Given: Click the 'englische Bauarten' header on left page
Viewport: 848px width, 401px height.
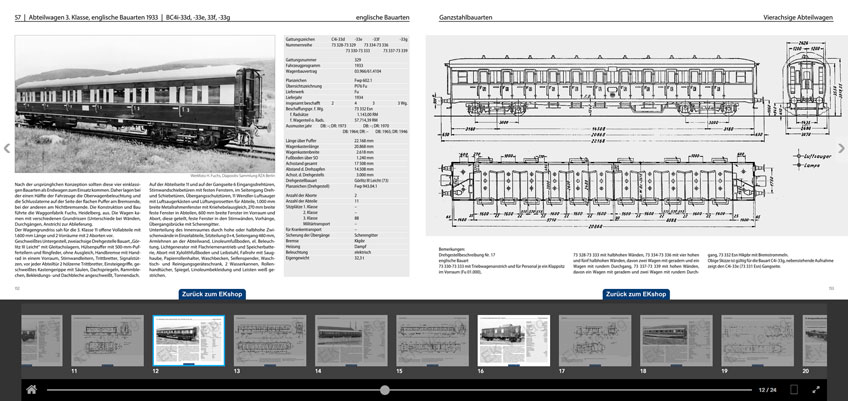Looking at the screenshot, I should coord(382,17).
